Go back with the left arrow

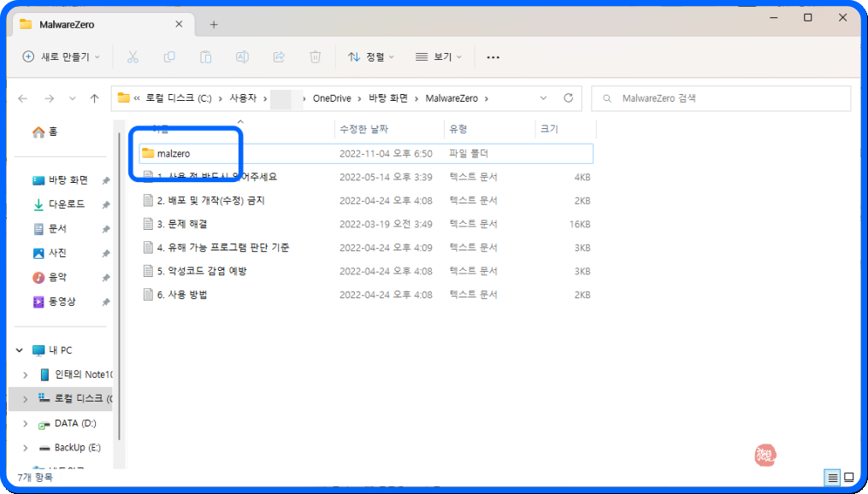[x=23, y=98]
